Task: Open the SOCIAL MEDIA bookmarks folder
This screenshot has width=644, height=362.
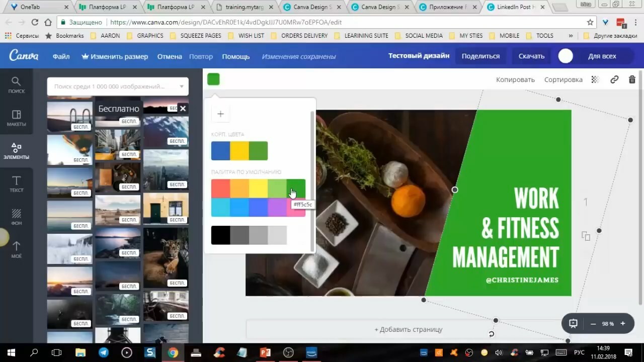Action: (419, 36)
